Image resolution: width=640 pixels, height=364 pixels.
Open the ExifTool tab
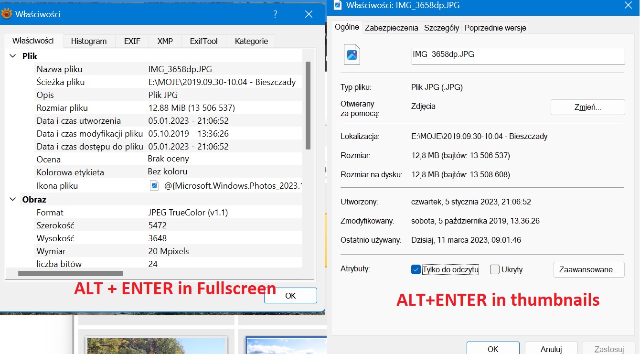[203, 41]
